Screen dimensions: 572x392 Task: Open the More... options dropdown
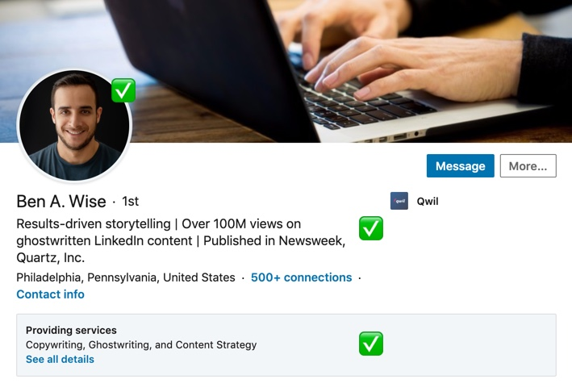coord(528,166)
